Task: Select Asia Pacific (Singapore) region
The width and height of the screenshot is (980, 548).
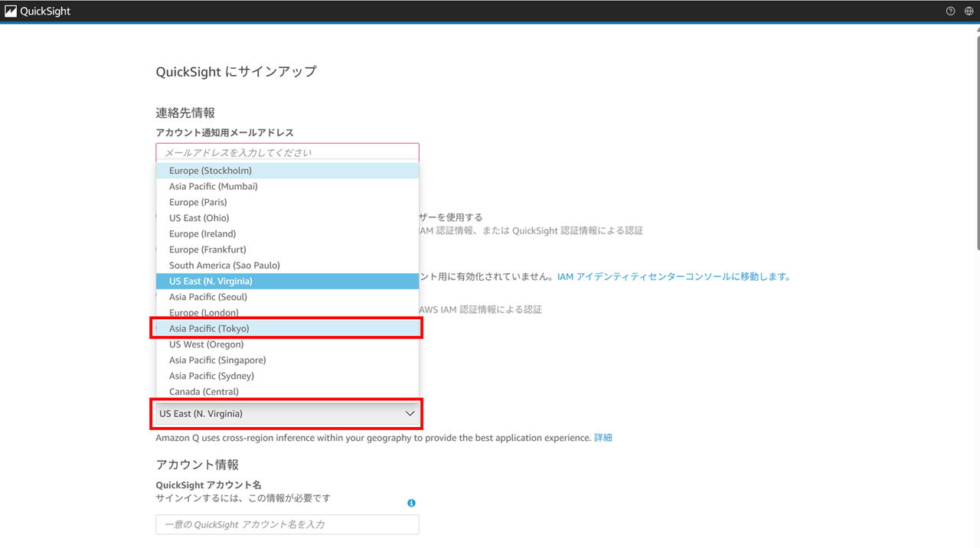Action: [x=287, y=360]
